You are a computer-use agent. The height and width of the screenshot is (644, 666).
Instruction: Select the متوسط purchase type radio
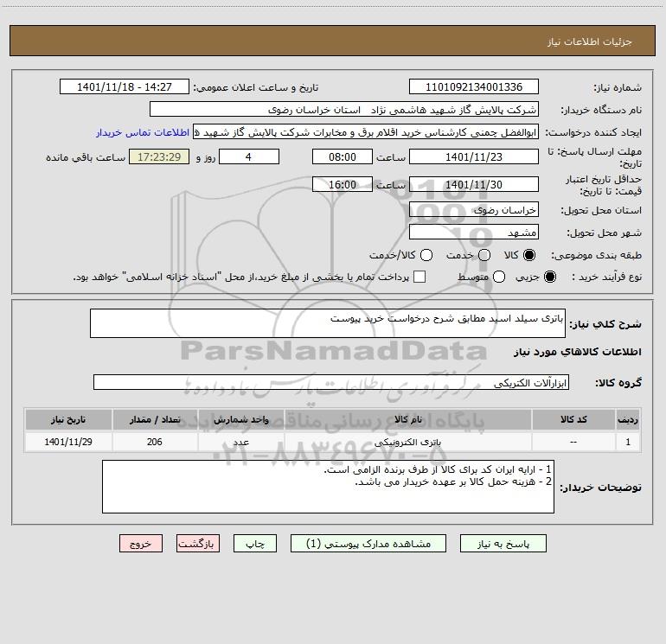(499, 277)
